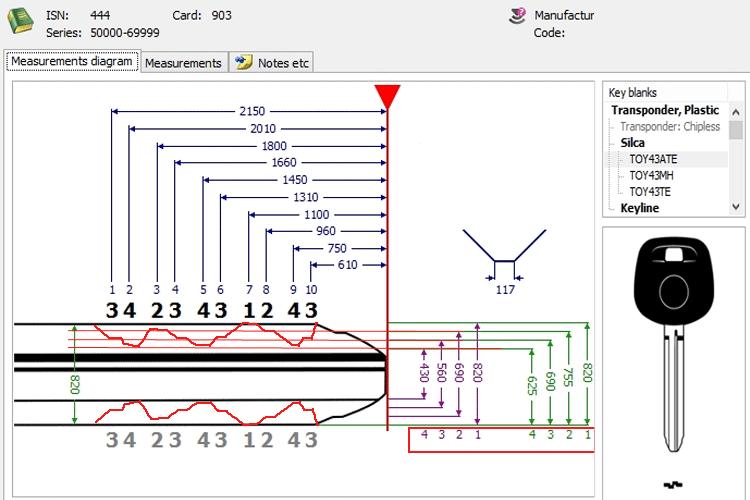Switch to the Measurements tab
Viewport: 750px width, 500px height.
click(183, 63)
